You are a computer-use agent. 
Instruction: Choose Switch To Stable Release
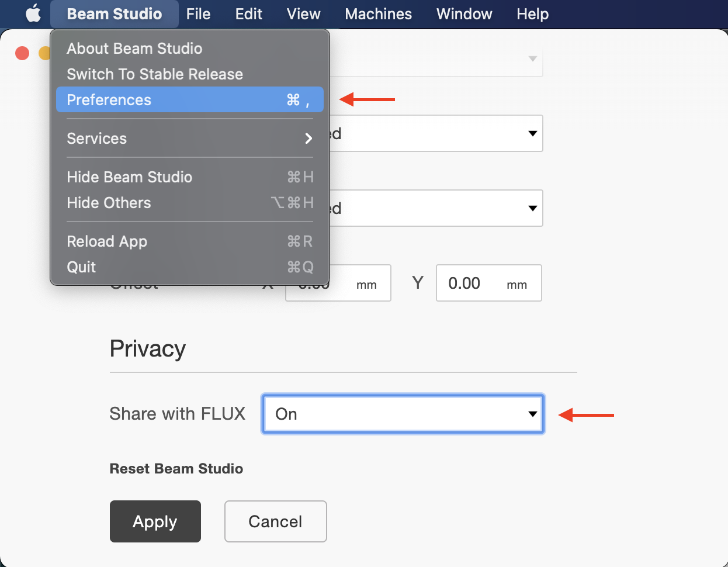coord(190,74)
